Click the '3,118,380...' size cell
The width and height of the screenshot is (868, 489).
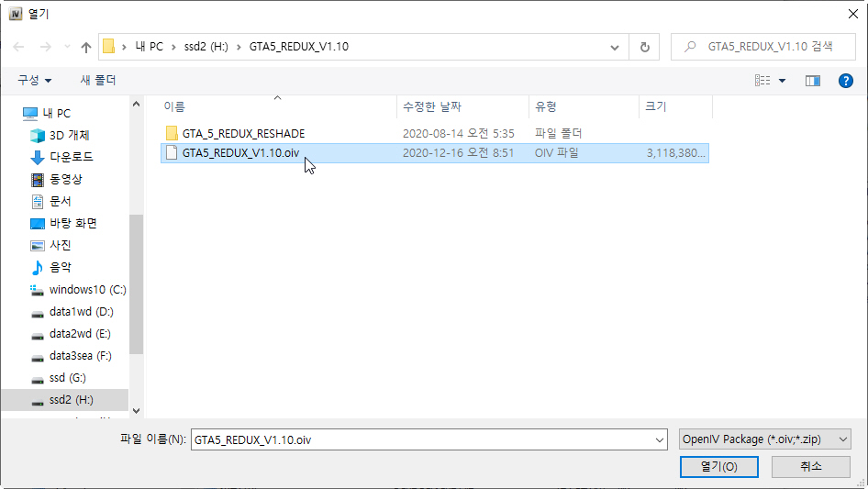[x=676, y=153]
